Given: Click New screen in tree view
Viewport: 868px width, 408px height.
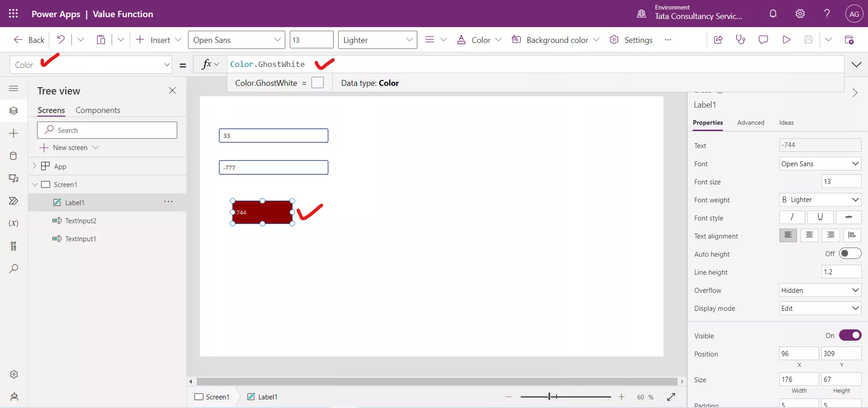Looking at the screenshot, I should point(70,147).
